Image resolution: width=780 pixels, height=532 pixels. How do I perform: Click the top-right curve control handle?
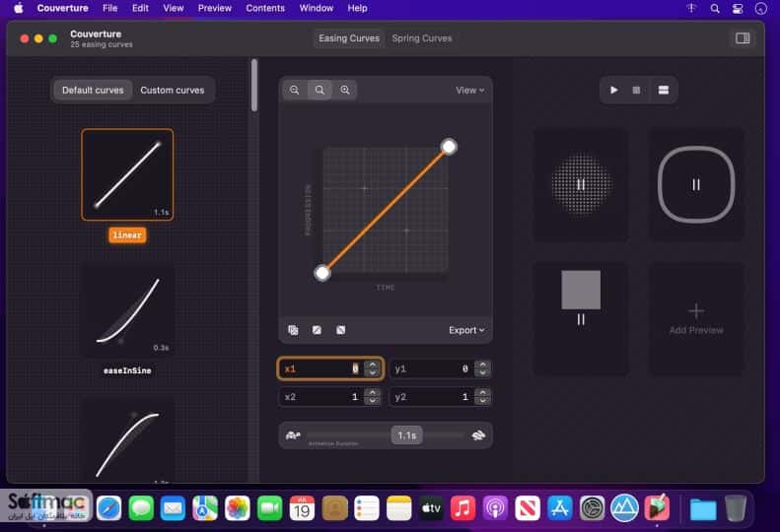[x=449, y=147]
